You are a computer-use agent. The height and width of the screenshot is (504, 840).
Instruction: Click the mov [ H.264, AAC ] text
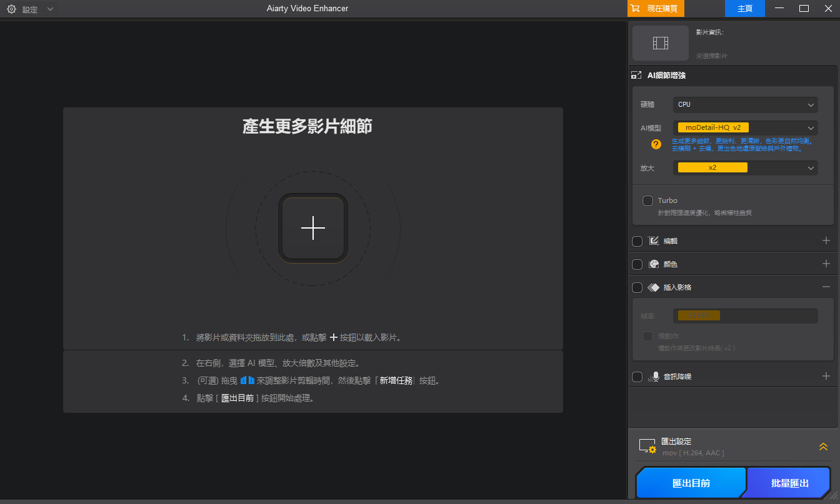693,453
